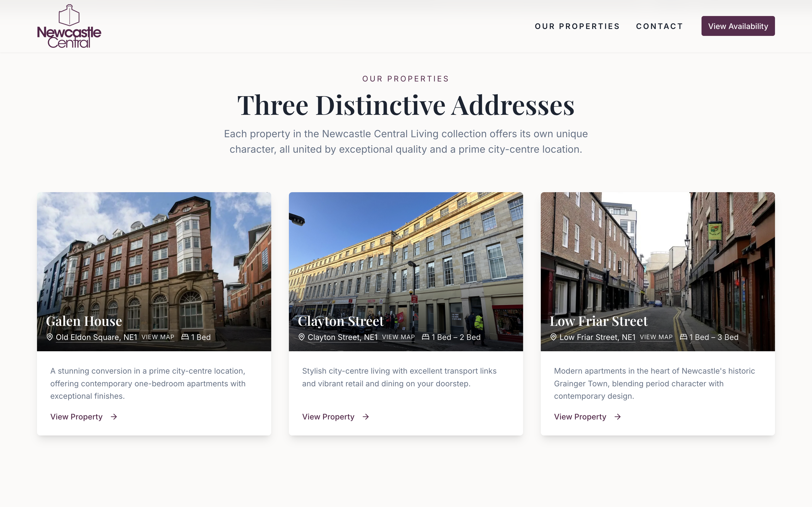Click the 'Stylish city-centre living' card description
Image resolution: width=812 pixels, height=507 pixels.
pos(399,377)
